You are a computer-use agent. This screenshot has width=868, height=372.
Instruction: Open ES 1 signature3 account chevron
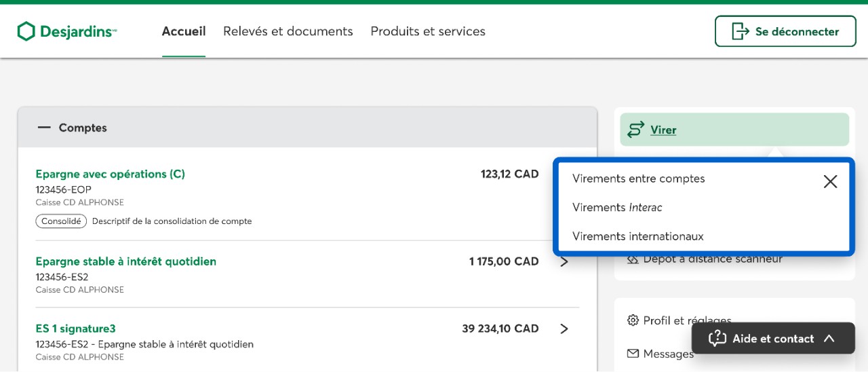click(564, 329)
